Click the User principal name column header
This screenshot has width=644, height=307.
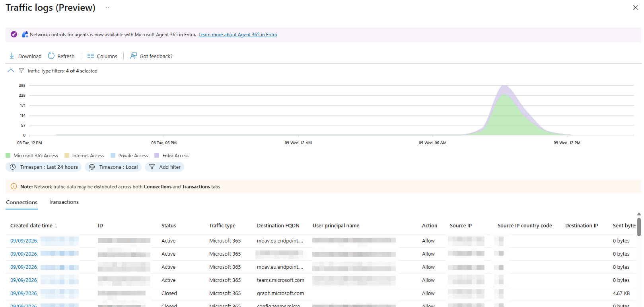point(336,225)
